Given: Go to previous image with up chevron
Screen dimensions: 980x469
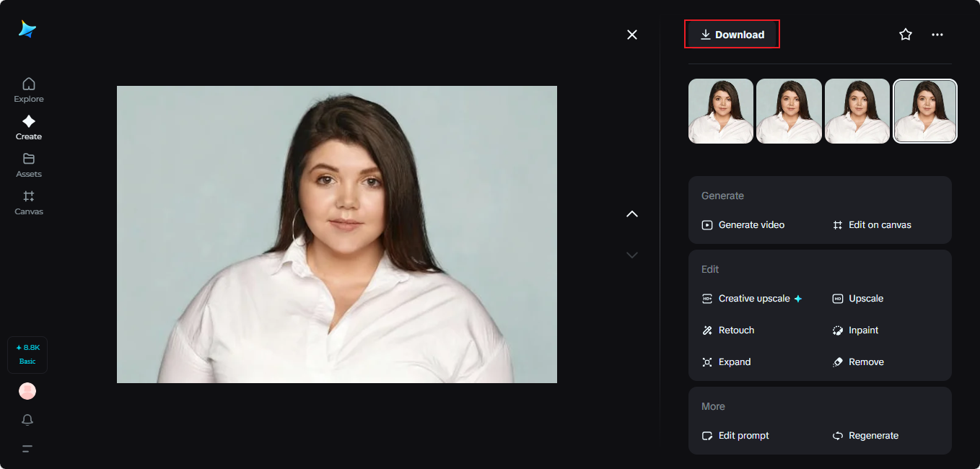Looking at the screenshot, I should pyautogui.click(x=632, y=214).
